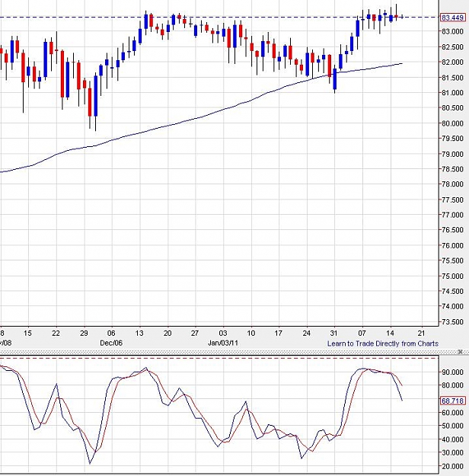
Task: Click the 80.000 price axis label
Action: point(452,123)
